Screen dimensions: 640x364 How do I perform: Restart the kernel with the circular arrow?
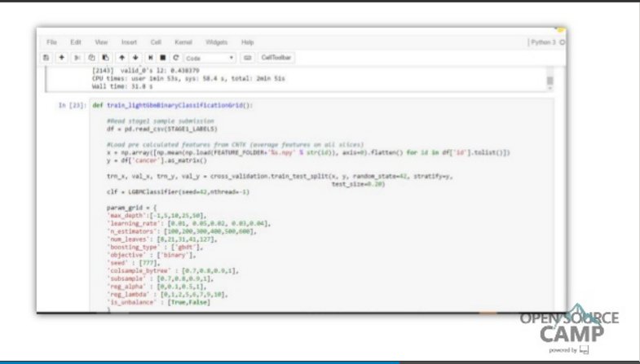coord(176,58)
